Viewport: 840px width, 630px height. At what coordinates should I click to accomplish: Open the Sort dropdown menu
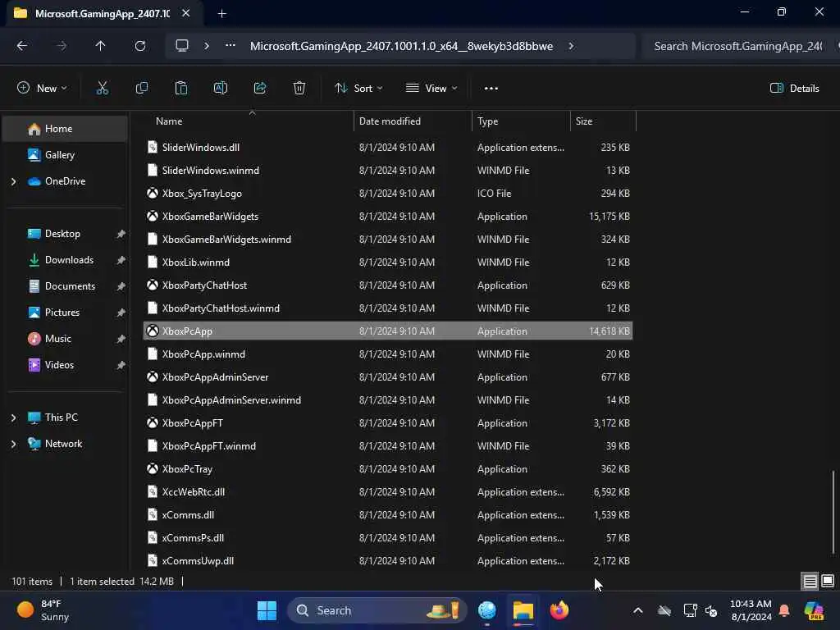point(358,89)
